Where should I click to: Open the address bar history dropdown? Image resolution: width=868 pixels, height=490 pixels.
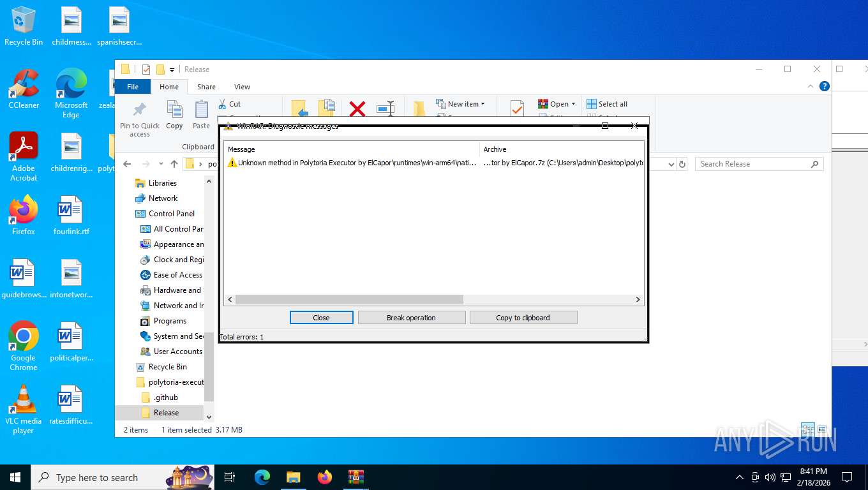(x=671, y=164)
